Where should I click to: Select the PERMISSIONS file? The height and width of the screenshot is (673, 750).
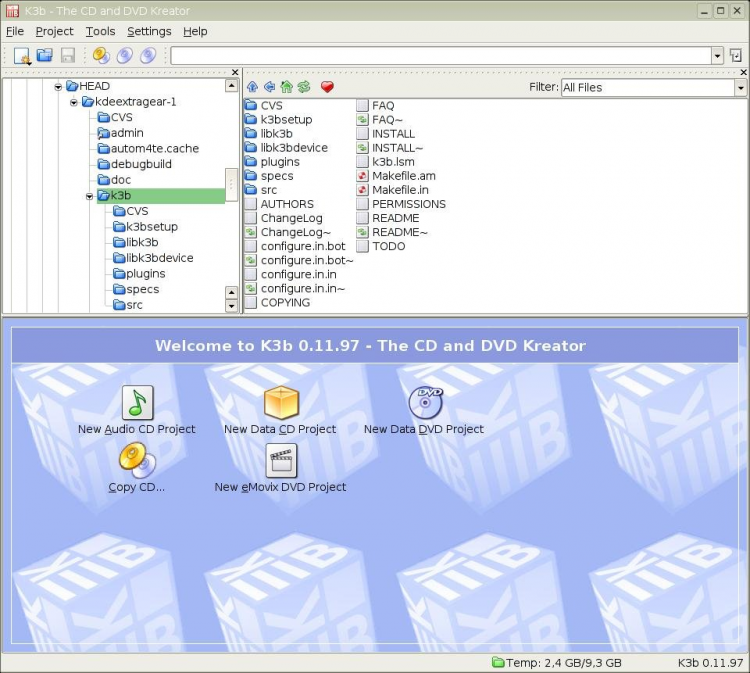coord(401,204)
